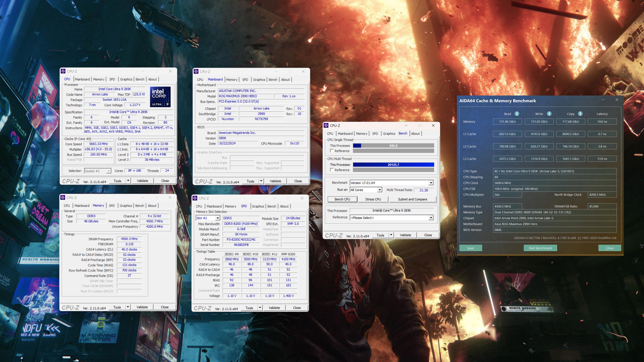This screenshot has width=644, height=362.
Task: Open the Run on All Cores dropdown
Action: click(380, 190)
